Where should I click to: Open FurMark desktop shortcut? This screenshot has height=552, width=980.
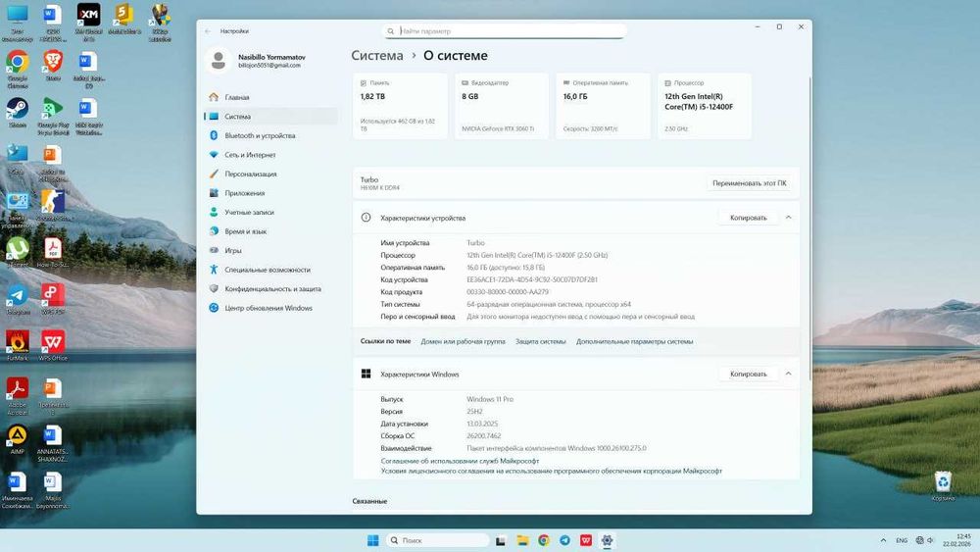(x=18, y=346)
